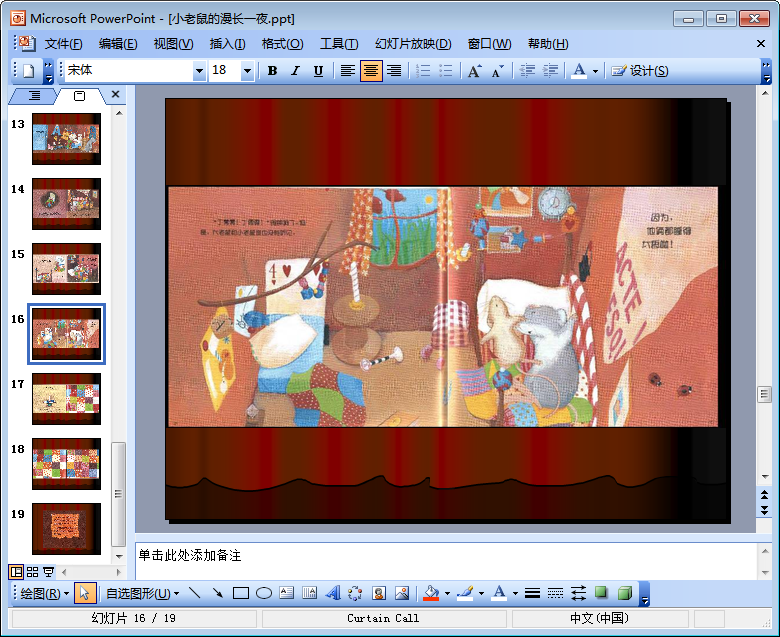
Task: Align text left
Action: pos(348,71)
